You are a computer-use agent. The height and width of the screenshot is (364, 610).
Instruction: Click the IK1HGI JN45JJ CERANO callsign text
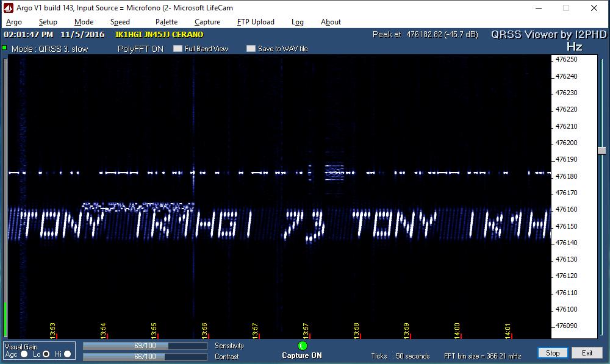point(159,34)
